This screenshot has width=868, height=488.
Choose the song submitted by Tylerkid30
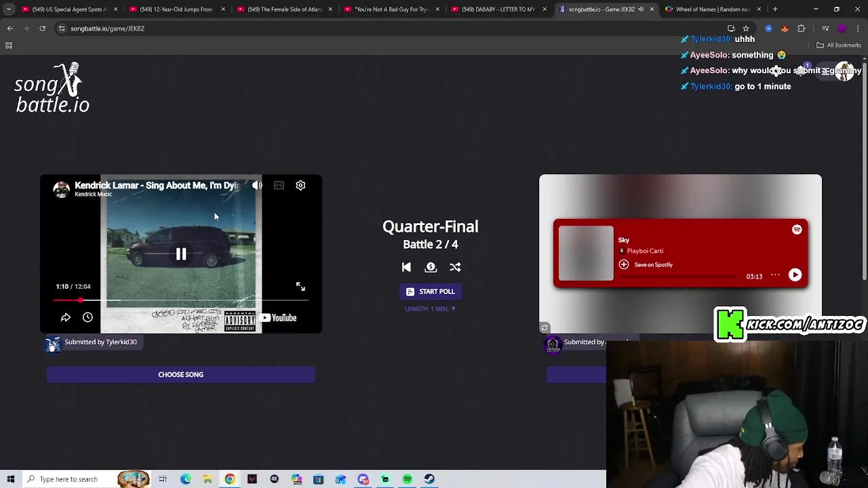[181, 375]
